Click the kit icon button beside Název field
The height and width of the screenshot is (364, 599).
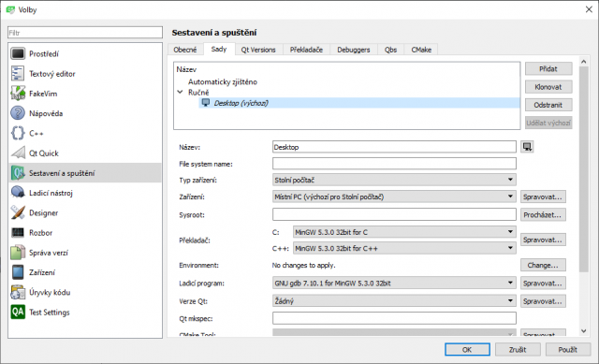[527, 147]
